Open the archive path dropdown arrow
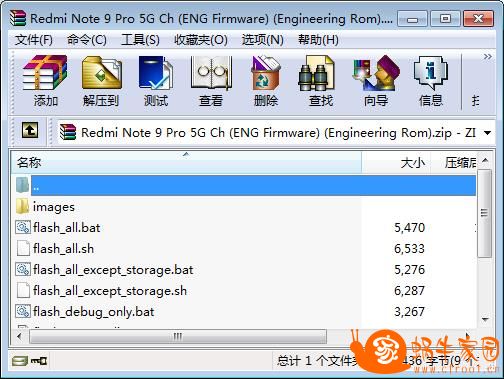 [487, 133]
